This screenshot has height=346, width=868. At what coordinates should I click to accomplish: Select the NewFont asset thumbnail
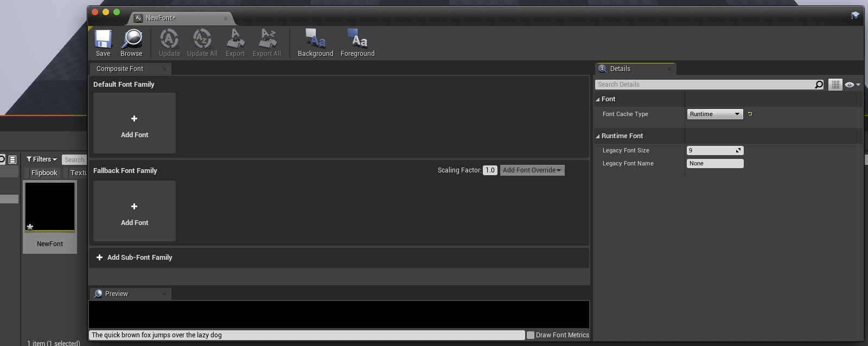50,207
